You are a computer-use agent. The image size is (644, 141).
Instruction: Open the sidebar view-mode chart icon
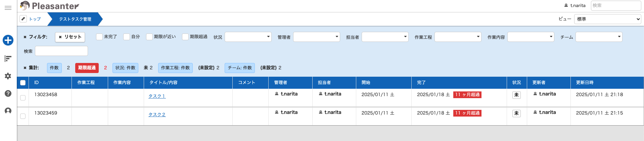tap(8, 59)
